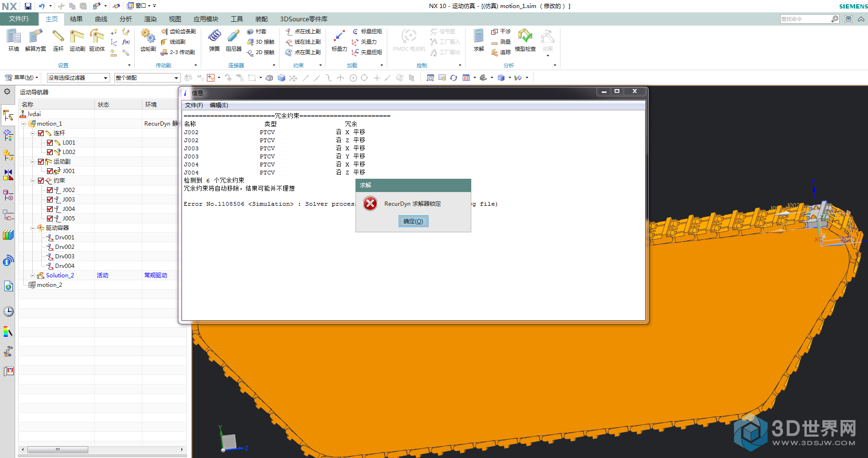The width and height of the screenshot is (868, 458).
Task: Open the 整个装配 scope dropdown
Action: 147,78
